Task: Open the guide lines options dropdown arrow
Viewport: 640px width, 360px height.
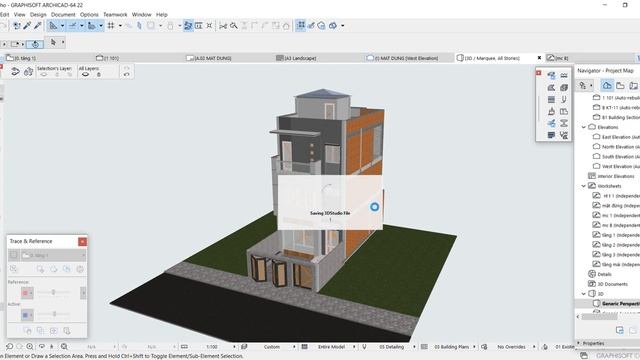Action: click(x=62, y=26)
